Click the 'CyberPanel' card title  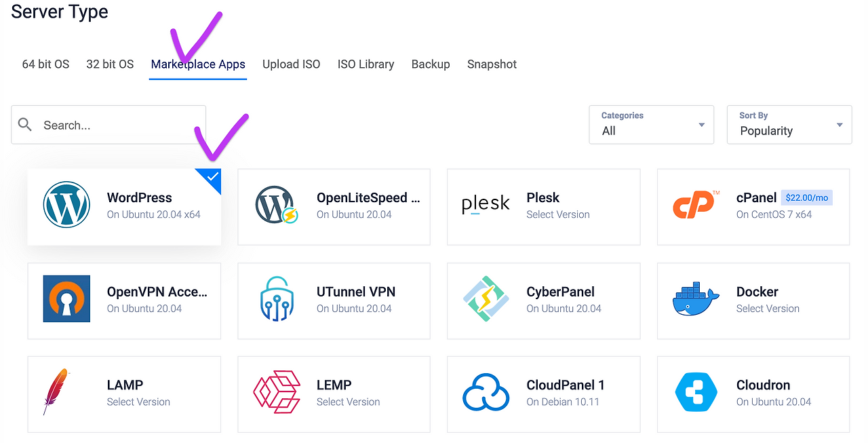tap(561, 292)
